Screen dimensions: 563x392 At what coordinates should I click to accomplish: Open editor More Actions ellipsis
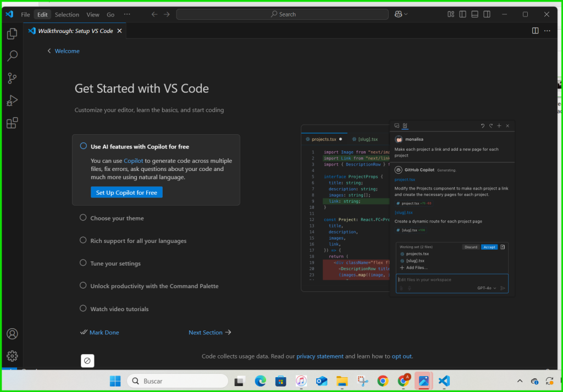click(x=547, y=31)
